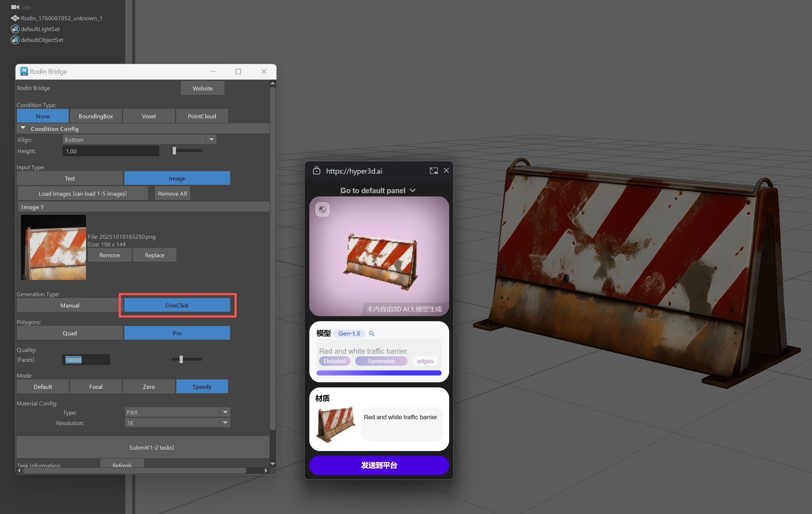Set generation type to Manual
The image size is (812, 514).
[70, 305]
